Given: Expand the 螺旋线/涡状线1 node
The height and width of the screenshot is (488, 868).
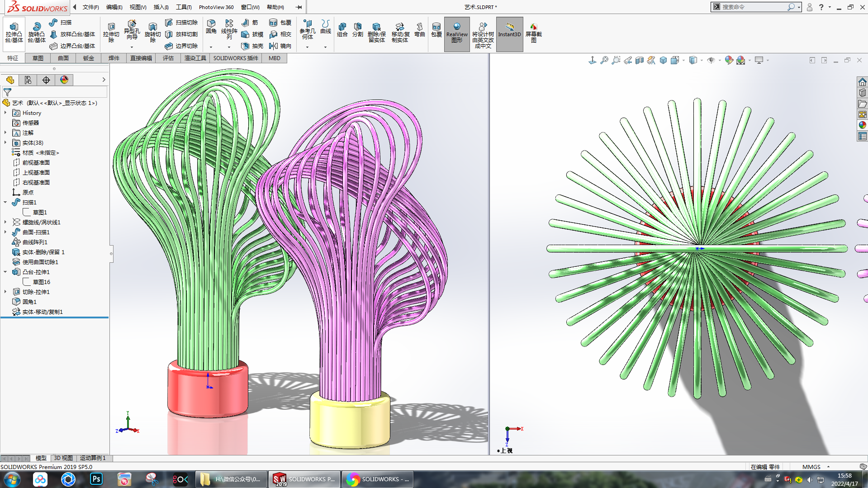Looking at the screenshot, I should (x=5, y=222).
